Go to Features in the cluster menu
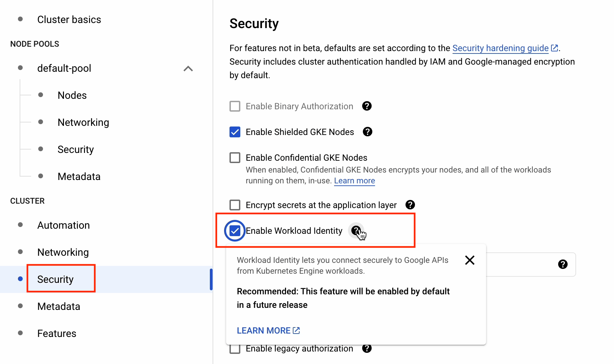The width and height of the screenshot is (614, 364). (x=57, y=334)
